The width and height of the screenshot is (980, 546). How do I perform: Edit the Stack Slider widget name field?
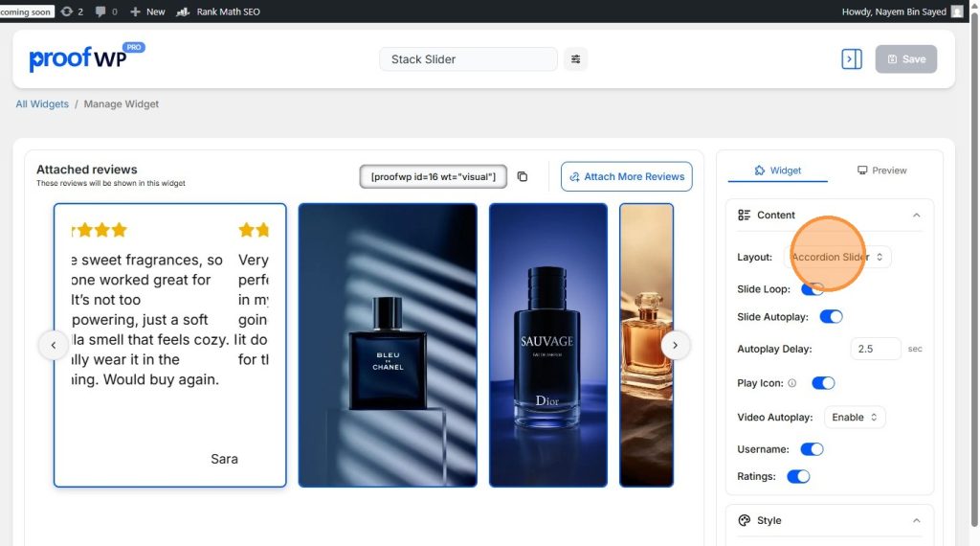pyautogui.click(x=468, y=58)
